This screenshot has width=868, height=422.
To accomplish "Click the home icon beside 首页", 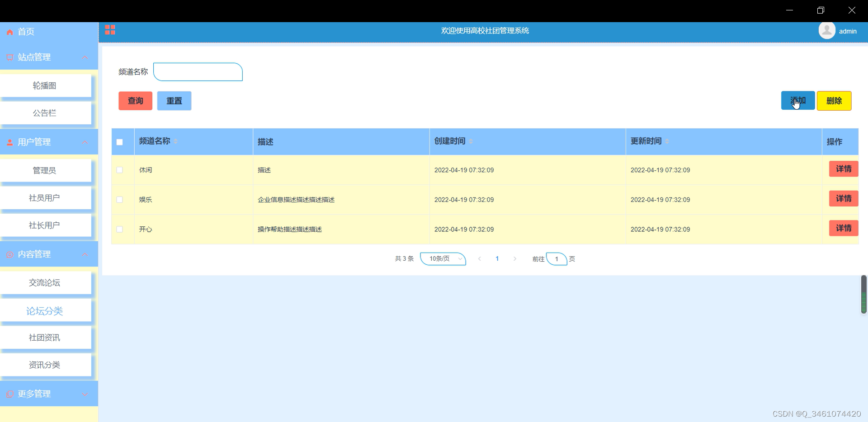I will [10, 32].
